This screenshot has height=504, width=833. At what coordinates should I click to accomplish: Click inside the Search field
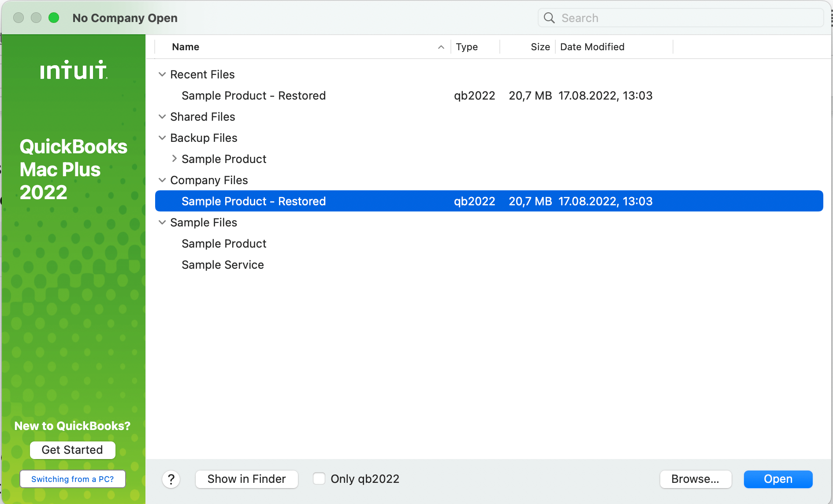click(639, 18)
